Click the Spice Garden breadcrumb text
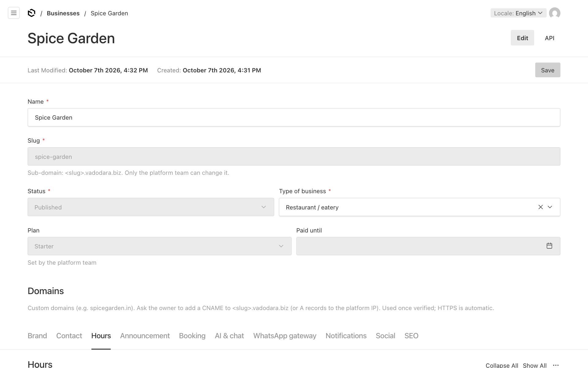This screenshot has width=588, height=368. (109, 13)
